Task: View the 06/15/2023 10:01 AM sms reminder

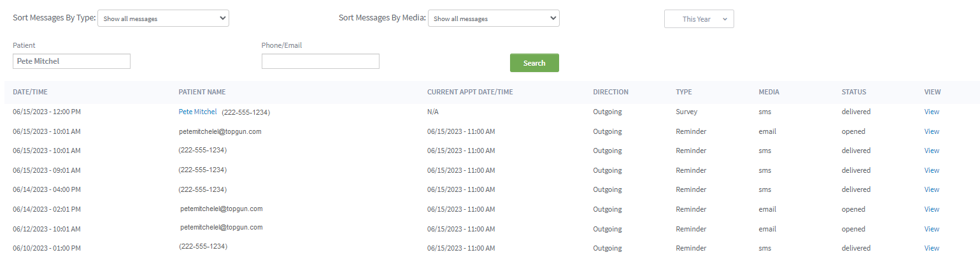Action: pos(932,151)
